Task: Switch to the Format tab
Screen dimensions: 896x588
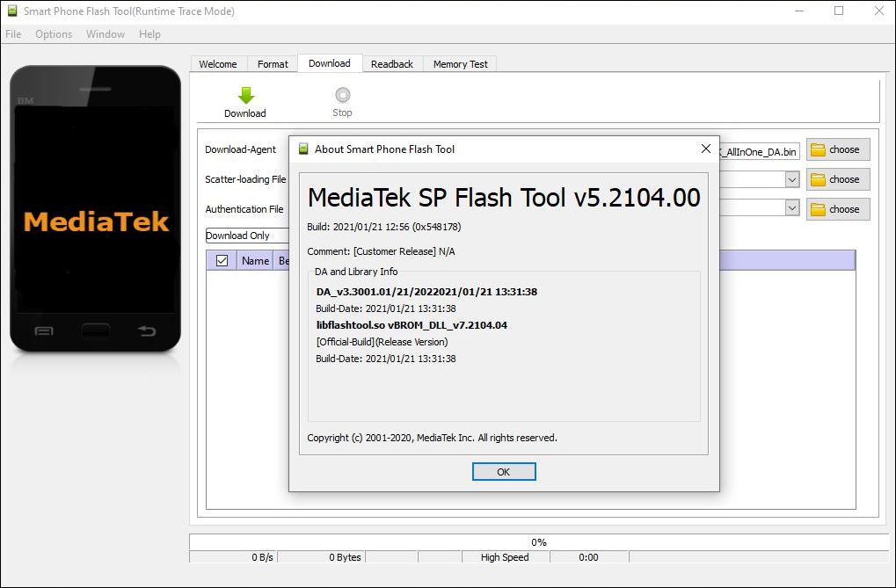Action: [273, 64]
